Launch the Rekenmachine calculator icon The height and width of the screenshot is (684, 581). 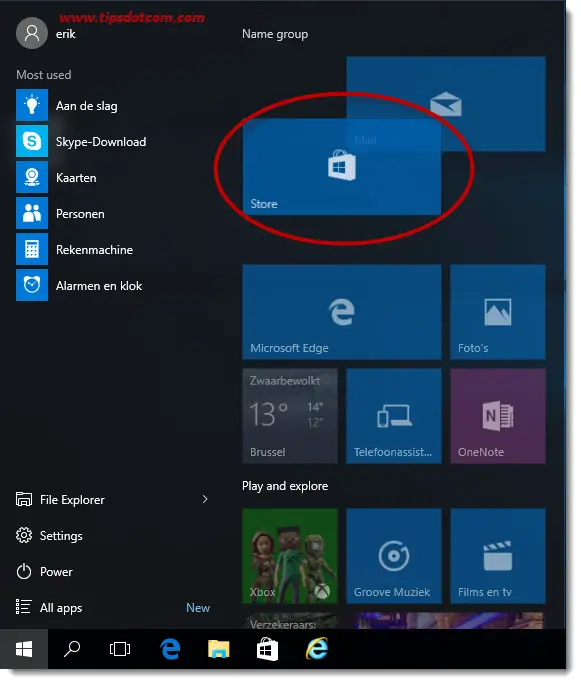click(32, 249)
